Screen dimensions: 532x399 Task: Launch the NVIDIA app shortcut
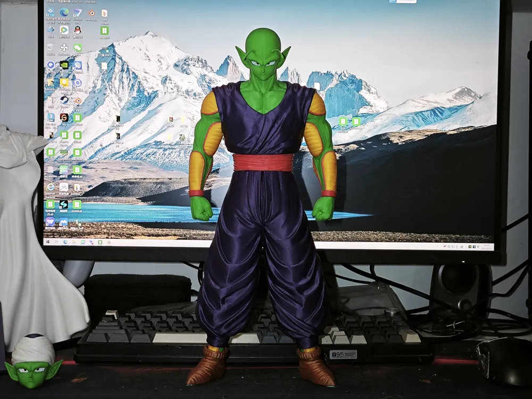click(x=64, y=65)
